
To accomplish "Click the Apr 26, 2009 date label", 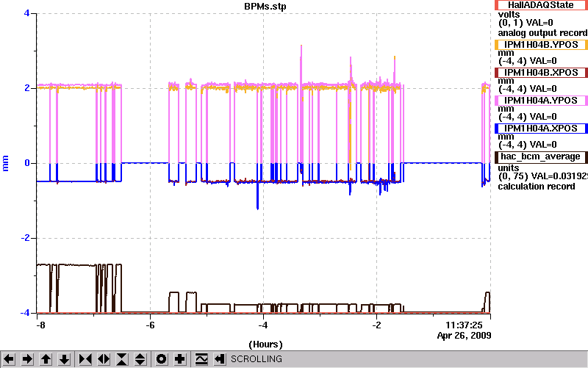I will click(x=465, y=336).
